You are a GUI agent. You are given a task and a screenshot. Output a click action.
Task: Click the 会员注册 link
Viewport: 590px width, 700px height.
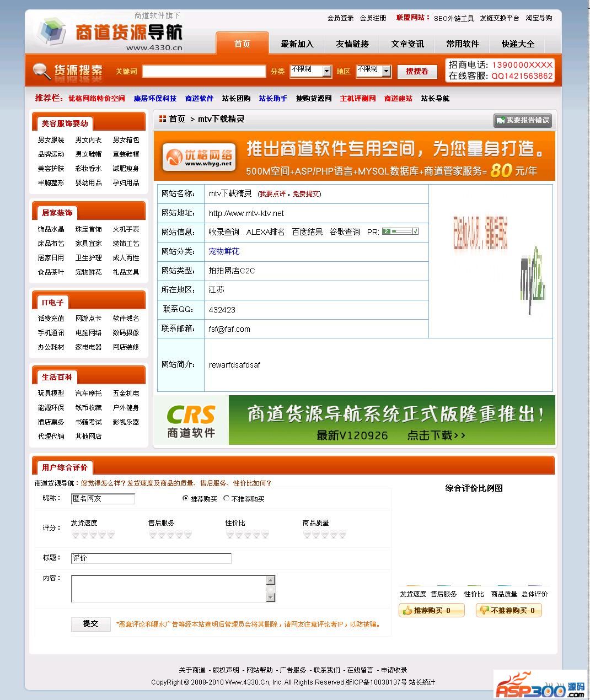pyautogui.click(x=373, y=18)
